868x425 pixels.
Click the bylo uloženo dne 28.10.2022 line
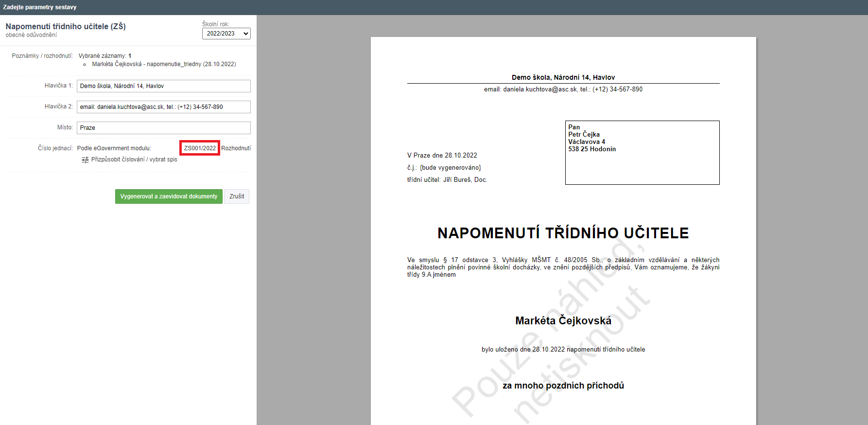click(x=563, y=350)
